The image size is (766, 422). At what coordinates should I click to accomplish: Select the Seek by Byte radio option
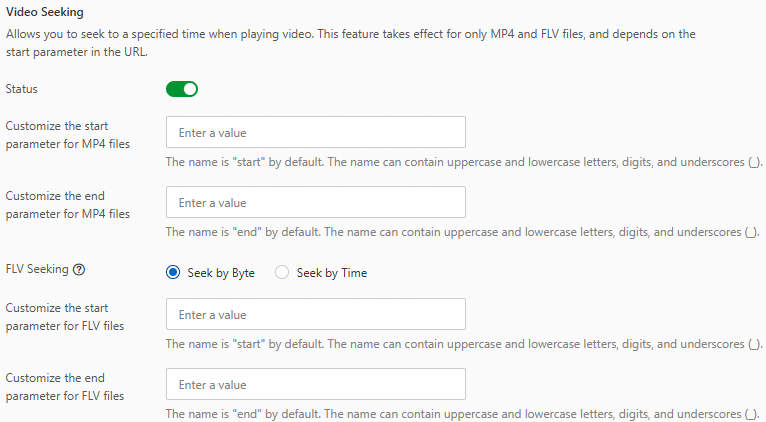174,273
